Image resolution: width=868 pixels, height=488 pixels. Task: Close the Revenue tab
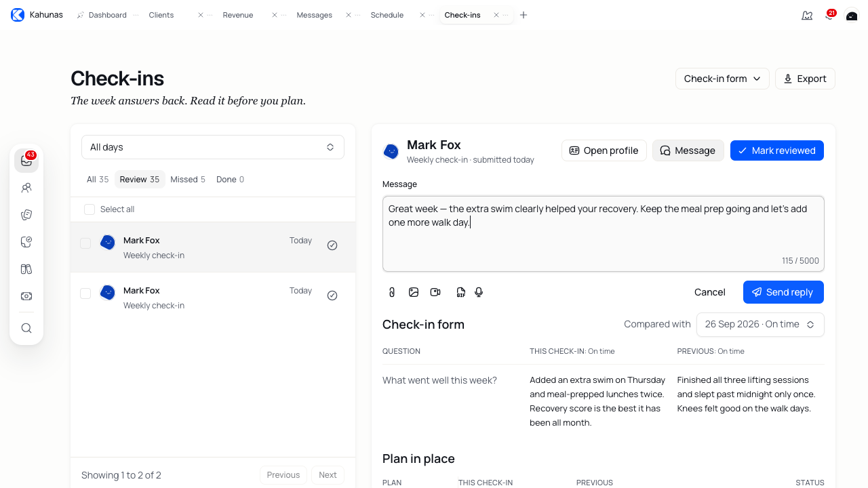coord(275,15)
